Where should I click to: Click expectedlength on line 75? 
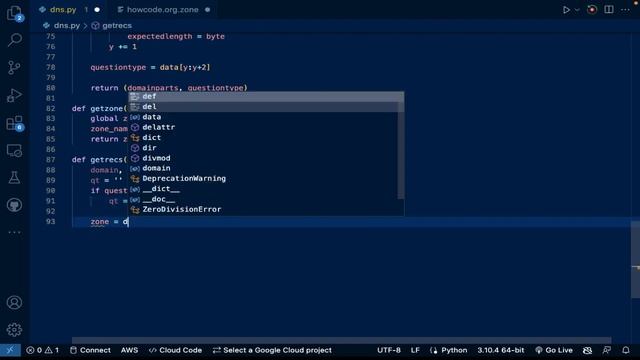[x=160, y=36]
